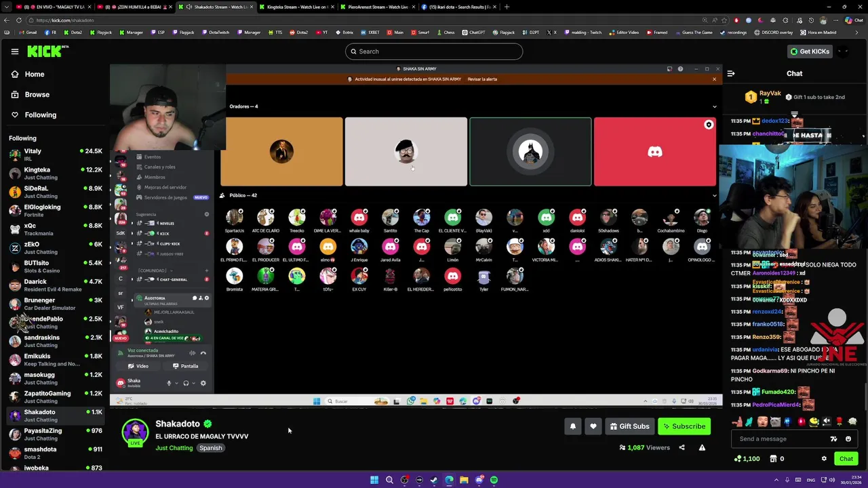Collapse the chat panel arrow icon
This screenshot has width=868, height=488.
[x=731, y=73]
